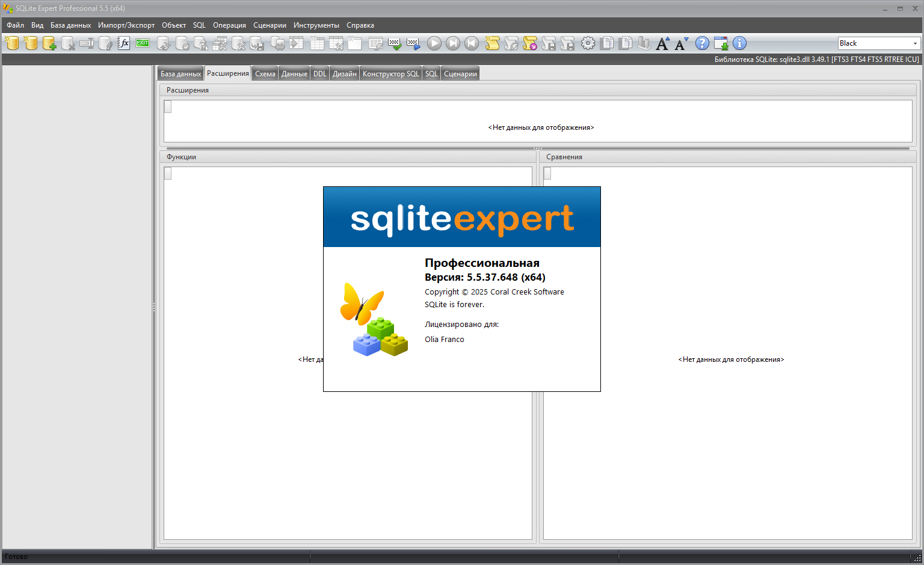This screenshot has height=565, width=924.
Task: Switch to the Данные tab
Action: click(x=294, y=73)
